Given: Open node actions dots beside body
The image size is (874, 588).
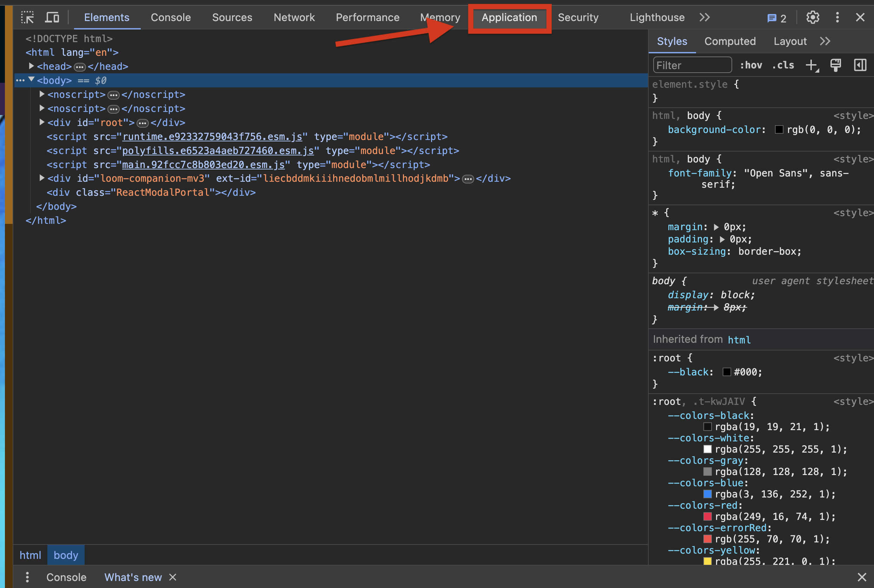Looking at the screenshot, I should [x=20, y=80].
